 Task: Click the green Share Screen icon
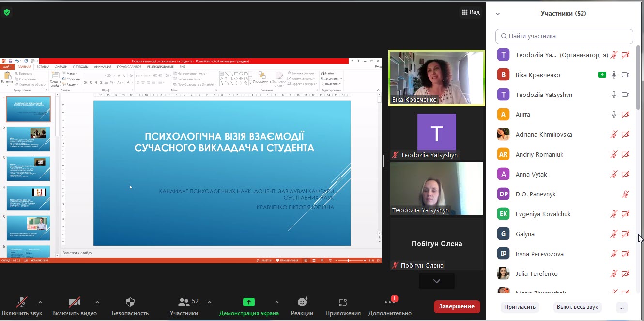248,303
